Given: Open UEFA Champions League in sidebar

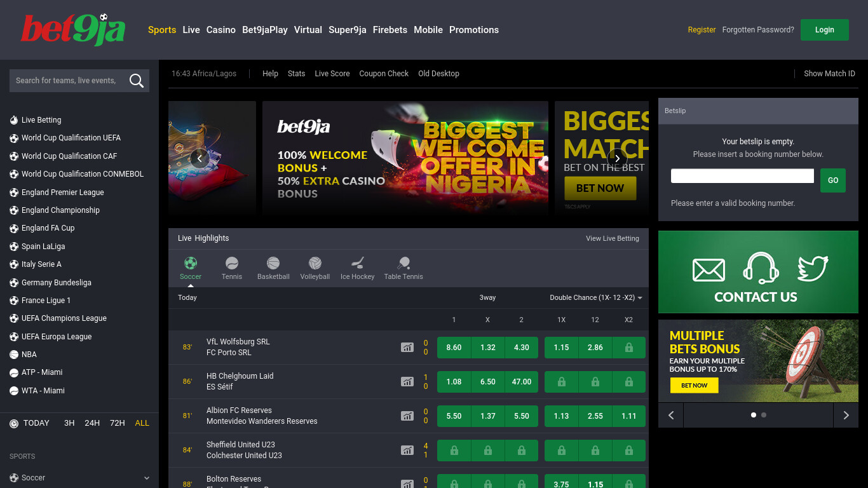Looking at the screenshot, I should (x=64, y=318).
